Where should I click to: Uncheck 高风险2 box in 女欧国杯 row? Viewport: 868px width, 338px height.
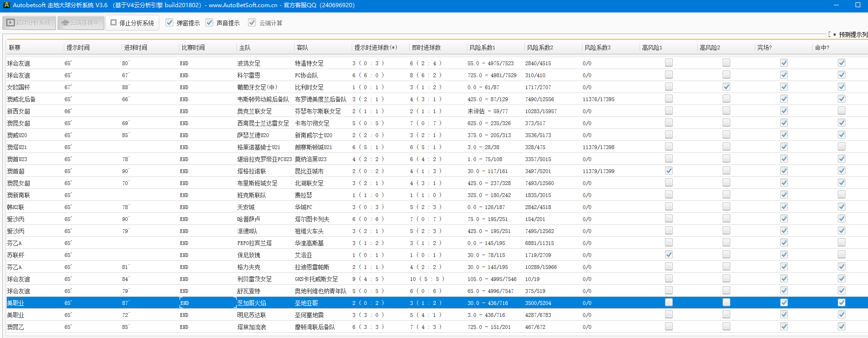(726, 87)
